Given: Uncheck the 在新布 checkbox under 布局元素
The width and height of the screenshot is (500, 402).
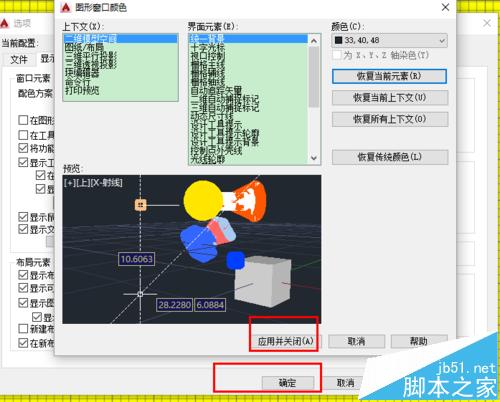Looking at the screenshot, I should coord(23,343).
